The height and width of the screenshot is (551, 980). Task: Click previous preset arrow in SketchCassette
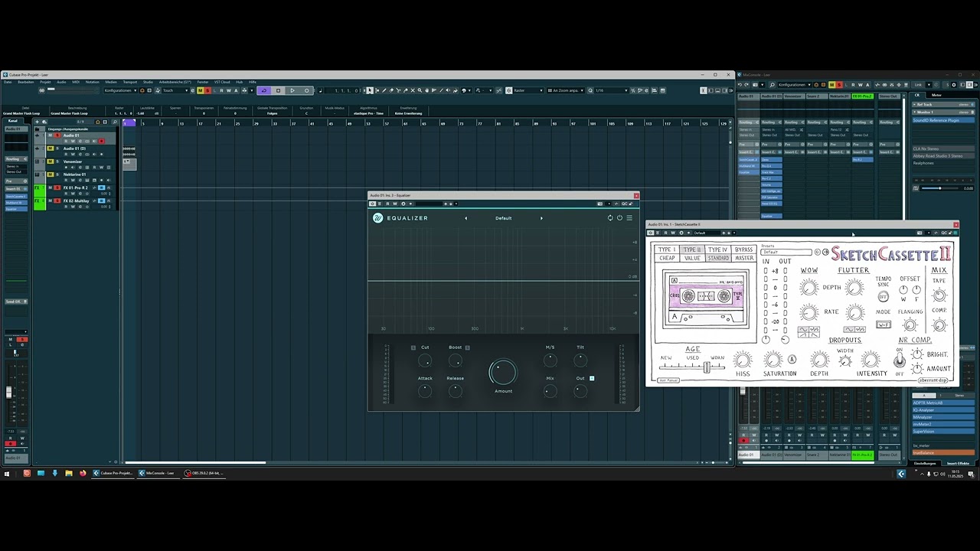pos(818,252)
